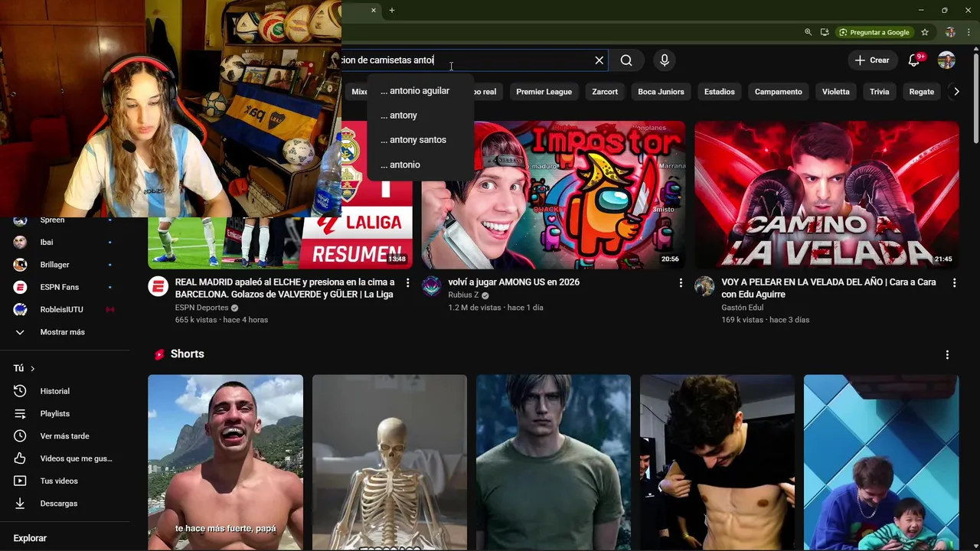Select the Estadios chip

pos(720,92)
